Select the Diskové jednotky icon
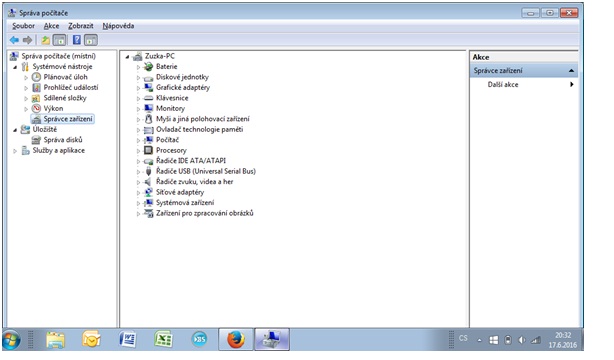The image size is (614, 360). point(148,78)
